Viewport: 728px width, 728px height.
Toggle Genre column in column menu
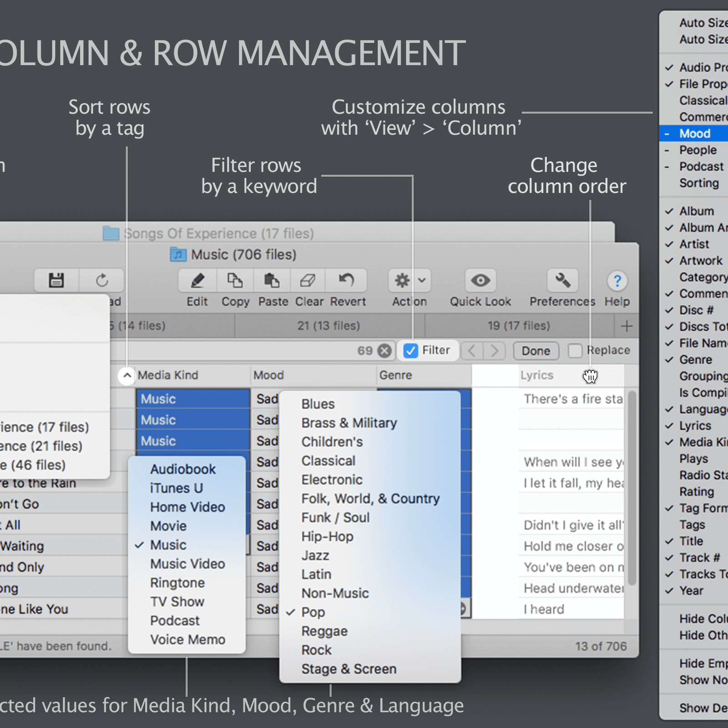(x=694, y=360)
